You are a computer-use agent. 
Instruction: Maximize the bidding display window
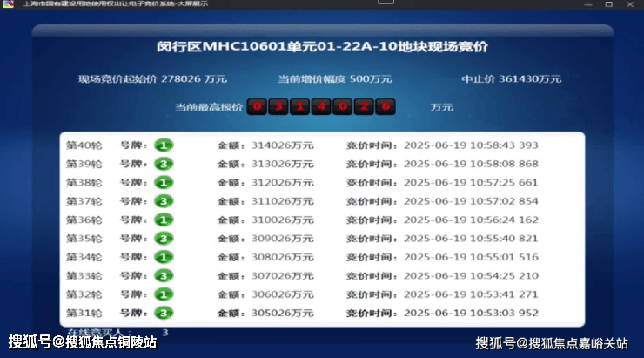coord(609,4)
